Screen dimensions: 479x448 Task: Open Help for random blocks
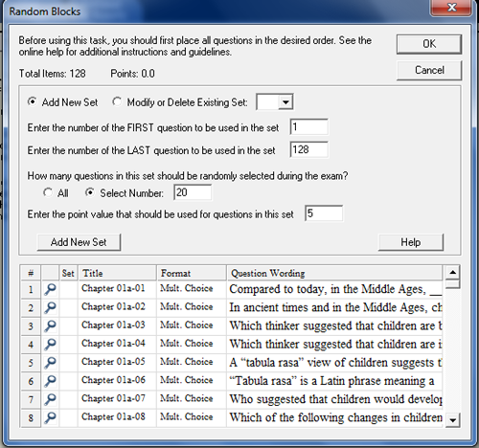tap(411, 242)
